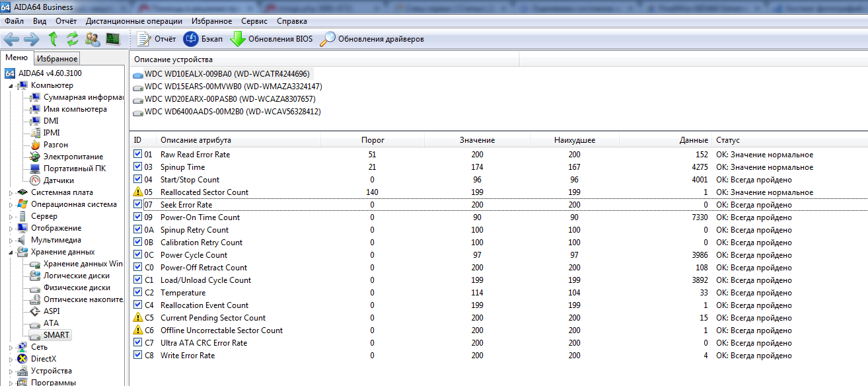868x386 pixels.
Task: Toggle the Write Error Rate checkbox
Action: pyautogui.click(x=137, y=356)
